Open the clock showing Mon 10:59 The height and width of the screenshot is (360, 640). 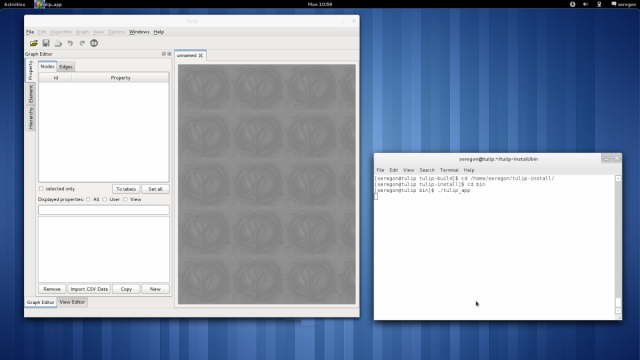320,4
